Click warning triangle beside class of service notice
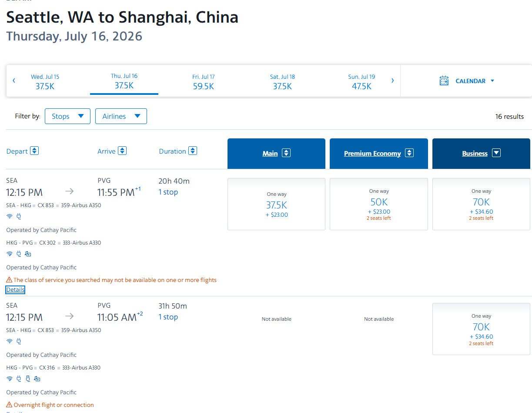The width and height of the screenshot is (532, 413). point(9,280)
